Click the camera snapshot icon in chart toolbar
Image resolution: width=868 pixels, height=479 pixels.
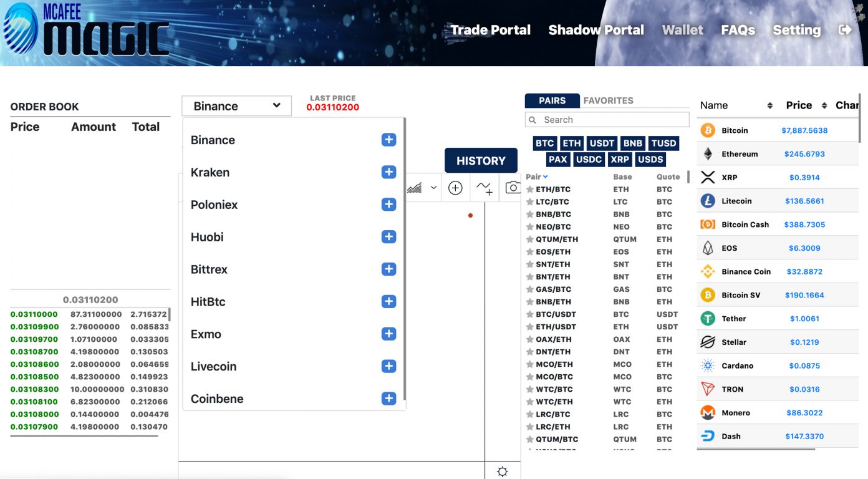point(513,188)
